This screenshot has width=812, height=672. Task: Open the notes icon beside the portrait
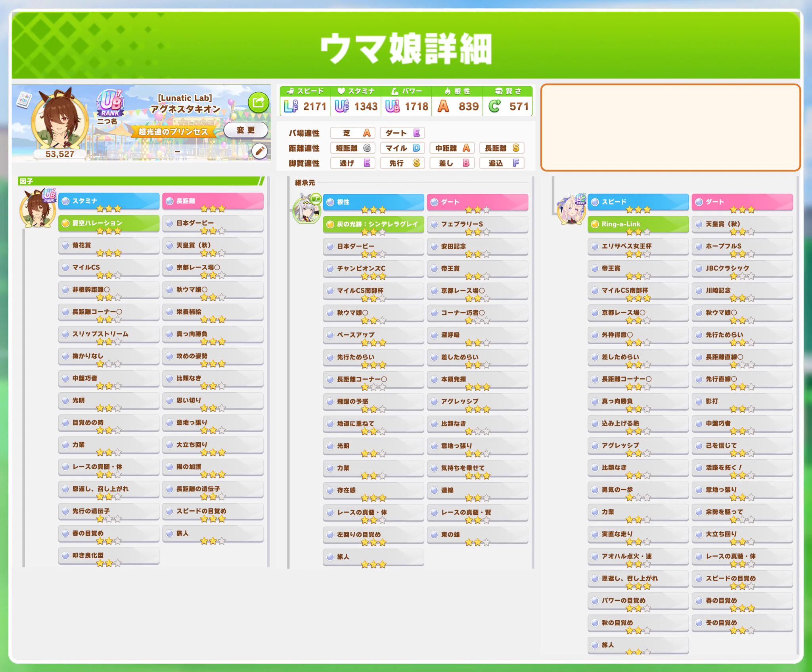[24, 100]
